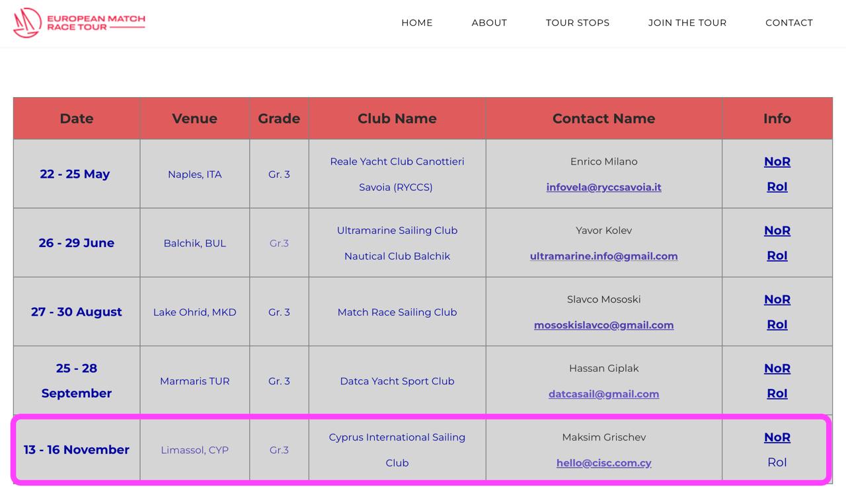Image resolution: width=846 pixels, height=504 pixels.
Task: Click the mososkislavco@gmail.com email link
Action: pos(603,325)
